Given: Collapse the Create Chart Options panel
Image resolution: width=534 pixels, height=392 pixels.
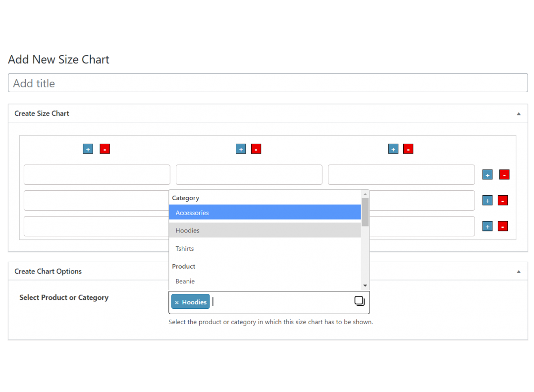Looking at the screenshot, I should (x=519, y=272).
